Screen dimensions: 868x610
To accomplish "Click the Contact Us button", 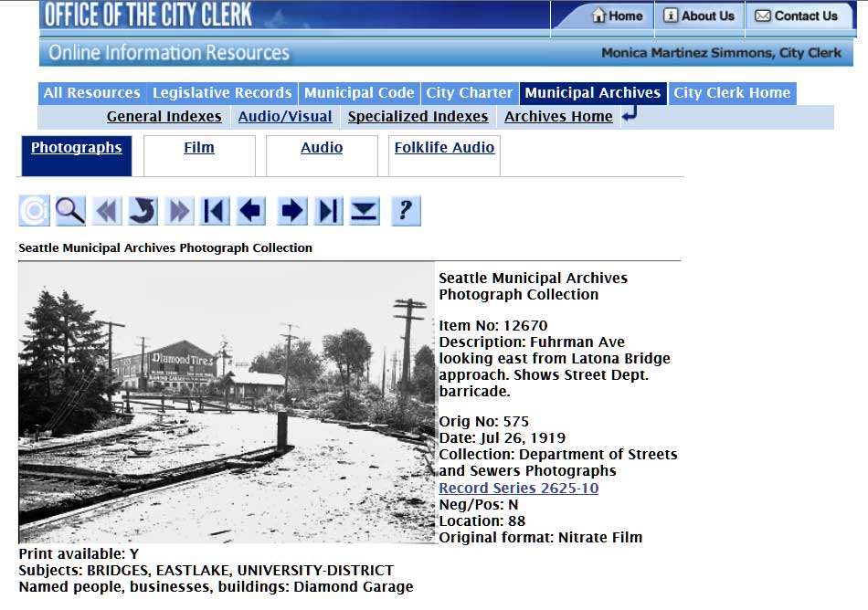I will coord(796,16).
